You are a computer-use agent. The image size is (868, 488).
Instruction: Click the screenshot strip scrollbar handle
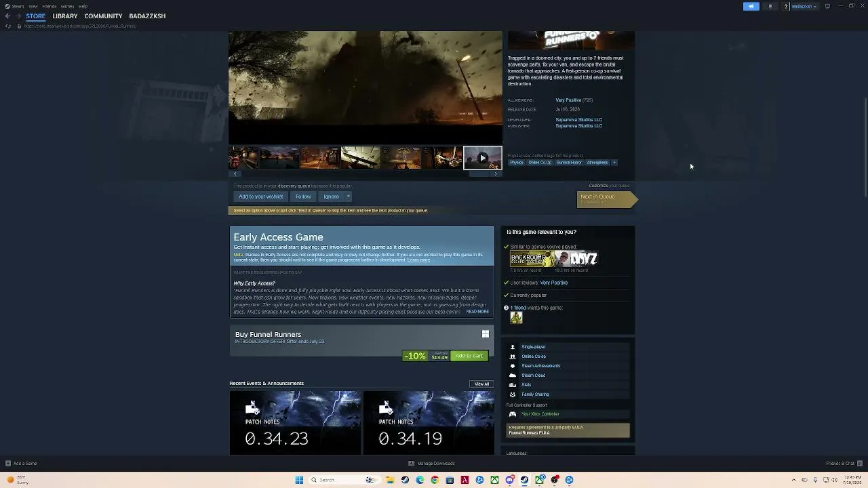coord(479,174)
